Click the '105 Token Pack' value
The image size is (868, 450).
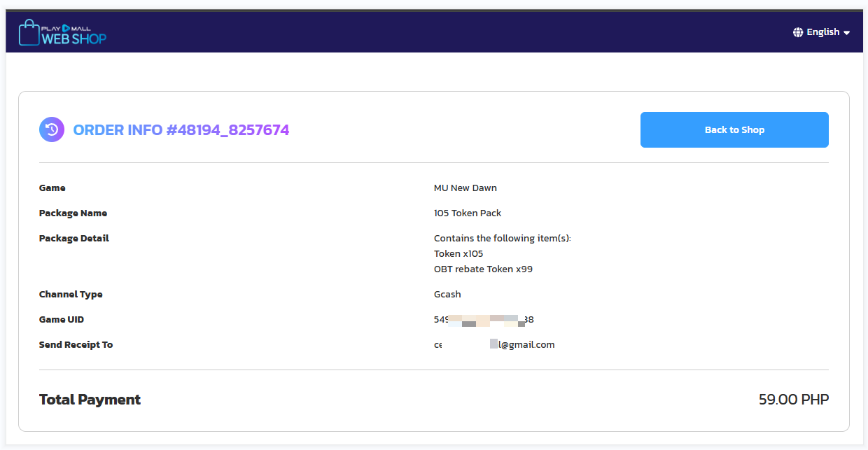[x=468, y=213]
